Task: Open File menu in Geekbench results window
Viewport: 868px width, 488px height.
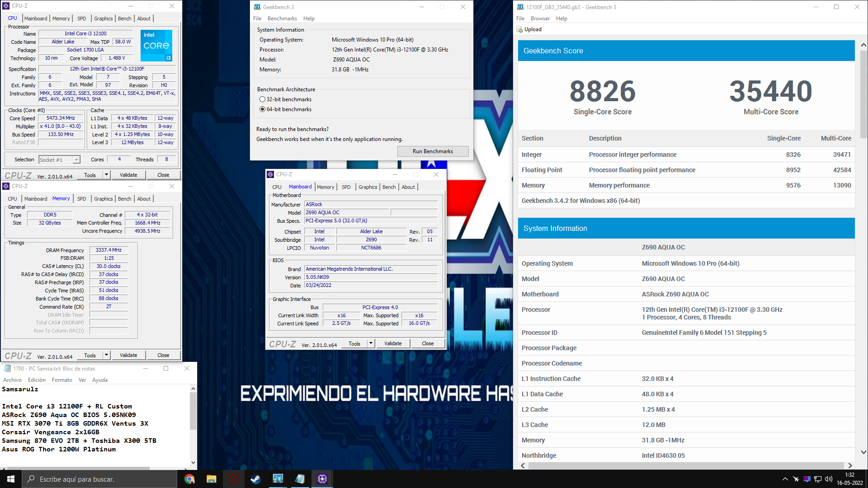Action: coord(520,19)
